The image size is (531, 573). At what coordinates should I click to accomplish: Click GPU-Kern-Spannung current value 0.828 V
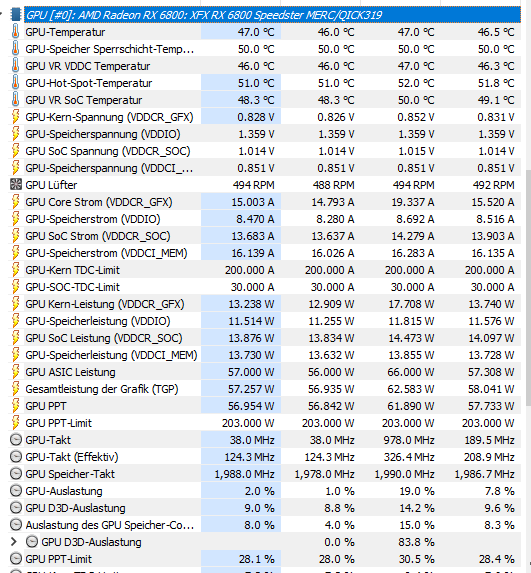(256, 117)
